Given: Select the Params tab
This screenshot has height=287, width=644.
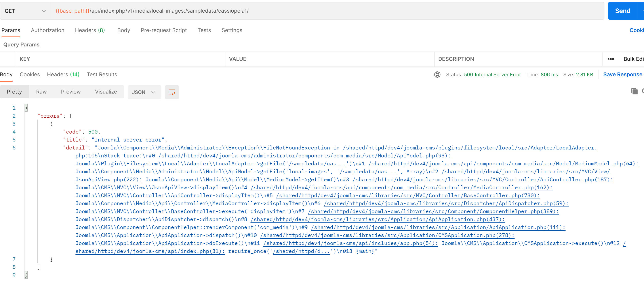Looking at the screenshot, I should pos(11,30).
